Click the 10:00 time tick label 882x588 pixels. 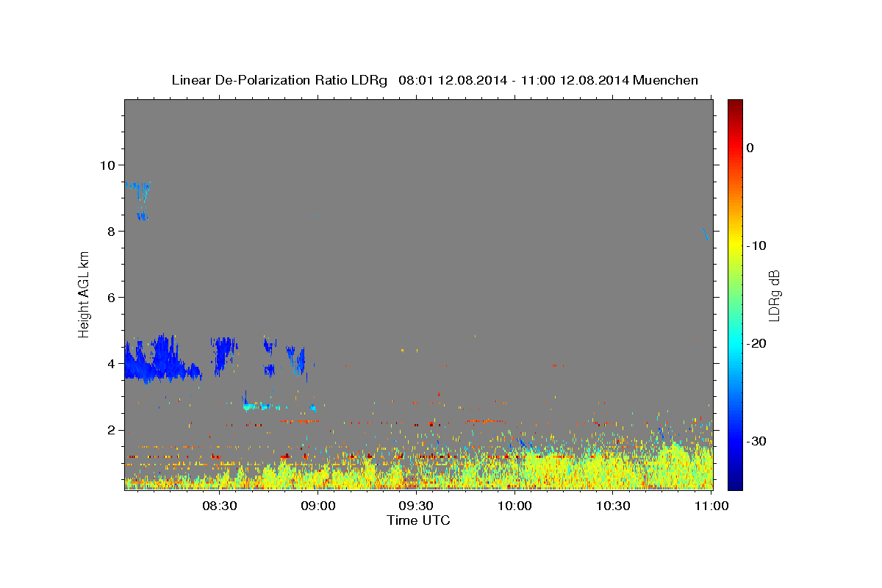[x=514, y=506]
